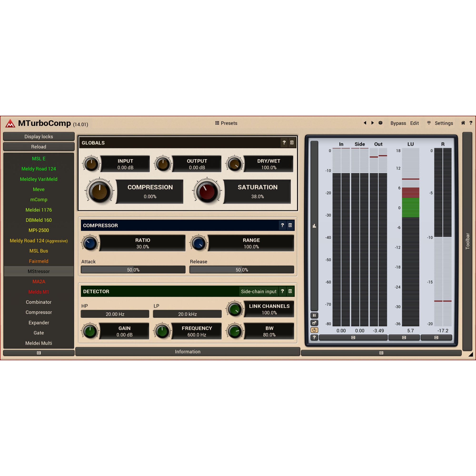Click the Release slider
This screenshot has width=476, height=476.
pyautogui.click(x=242, y=270)
